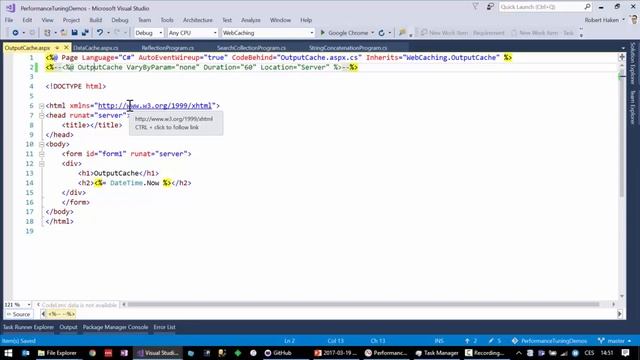Click the split editor handle above scrollbar

pos(622,57)
